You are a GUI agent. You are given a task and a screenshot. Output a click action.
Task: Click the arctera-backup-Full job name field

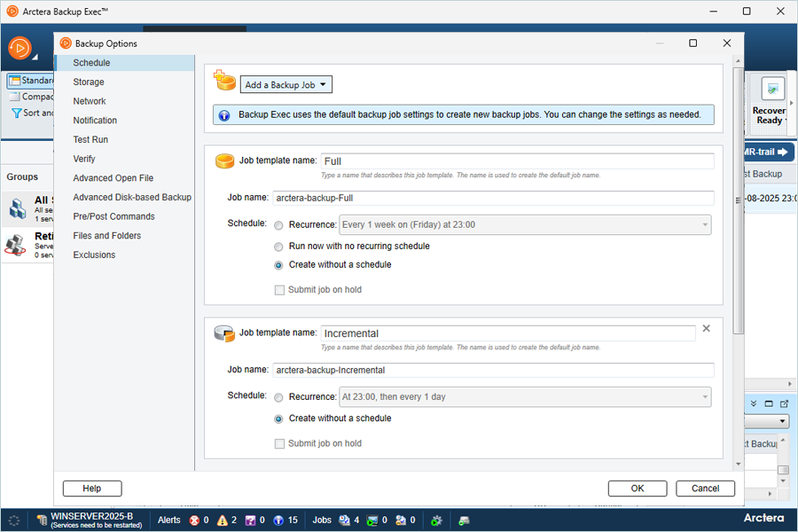click(x=493, y=198)
